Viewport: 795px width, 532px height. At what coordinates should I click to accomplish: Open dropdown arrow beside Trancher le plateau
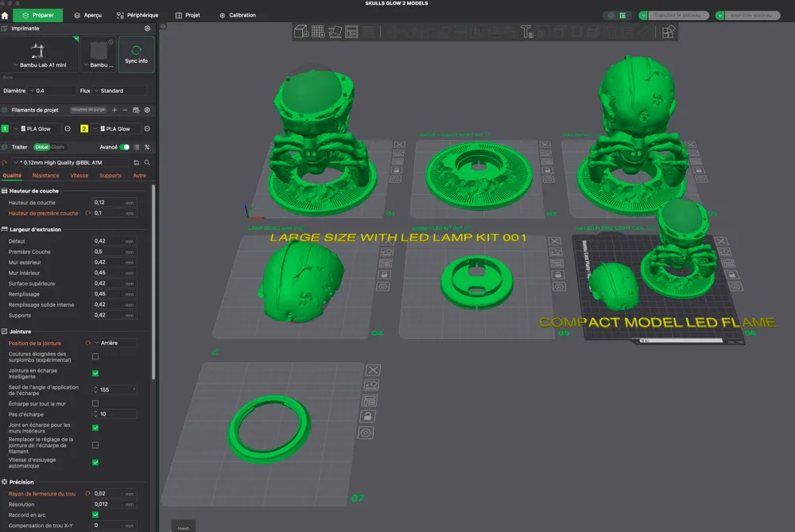[x=643, y=15]
